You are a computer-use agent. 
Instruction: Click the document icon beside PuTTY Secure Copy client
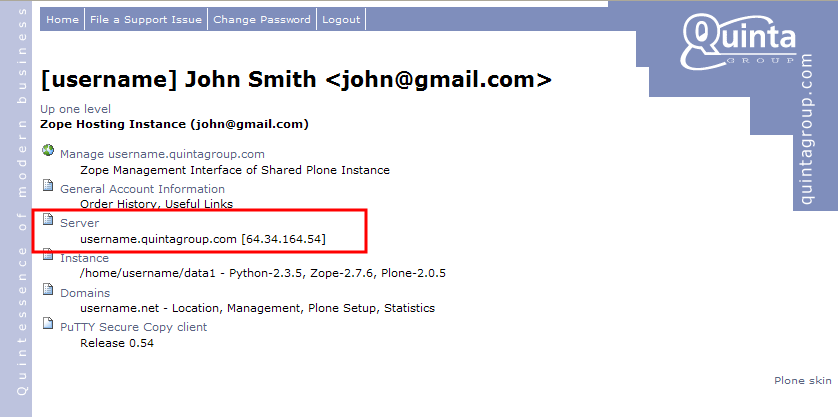(x=47, y=325)
